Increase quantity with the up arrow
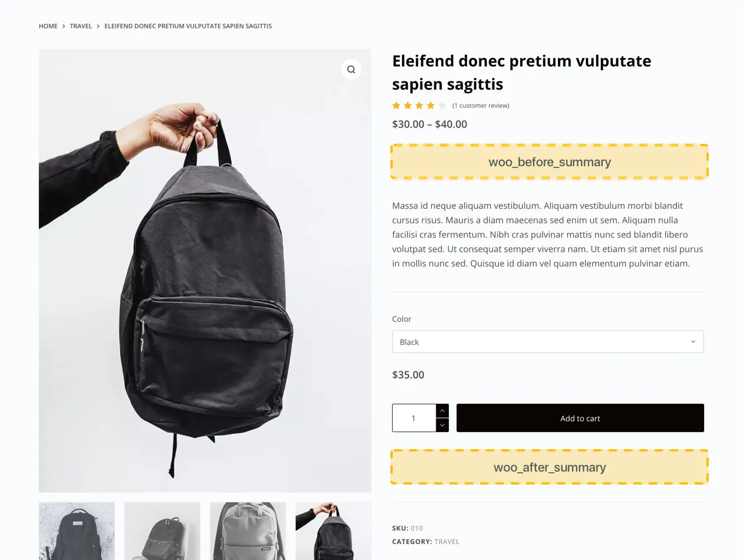The image size is (743, 560). coord(442,411)
